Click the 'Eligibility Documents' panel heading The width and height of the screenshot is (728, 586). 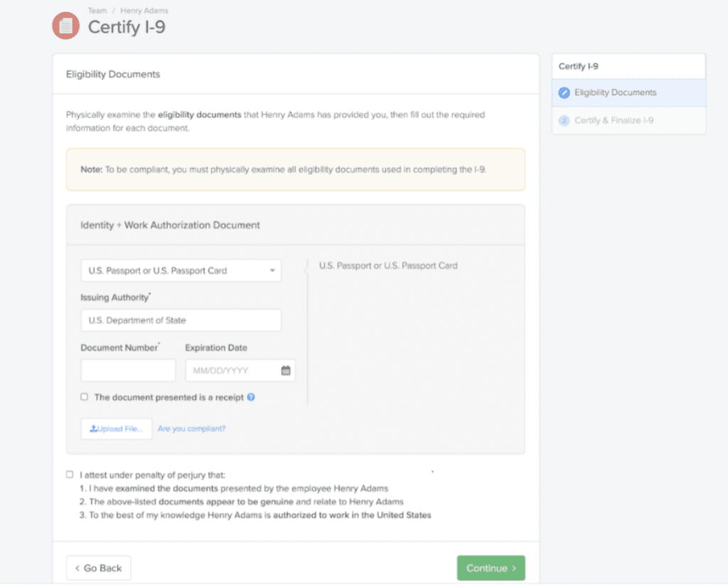[x=113, y=74]
